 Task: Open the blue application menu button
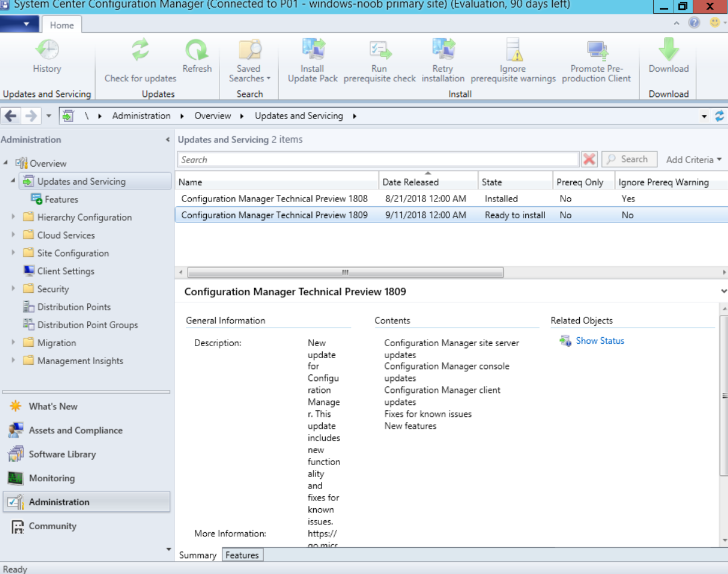(19, 25)
